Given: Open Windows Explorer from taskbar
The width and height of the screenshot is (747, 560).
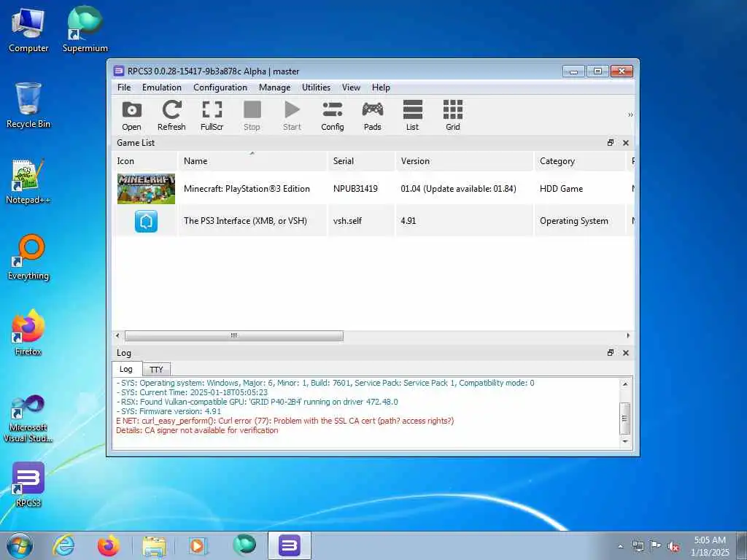Looking at the screenshot, I should 155,545.
